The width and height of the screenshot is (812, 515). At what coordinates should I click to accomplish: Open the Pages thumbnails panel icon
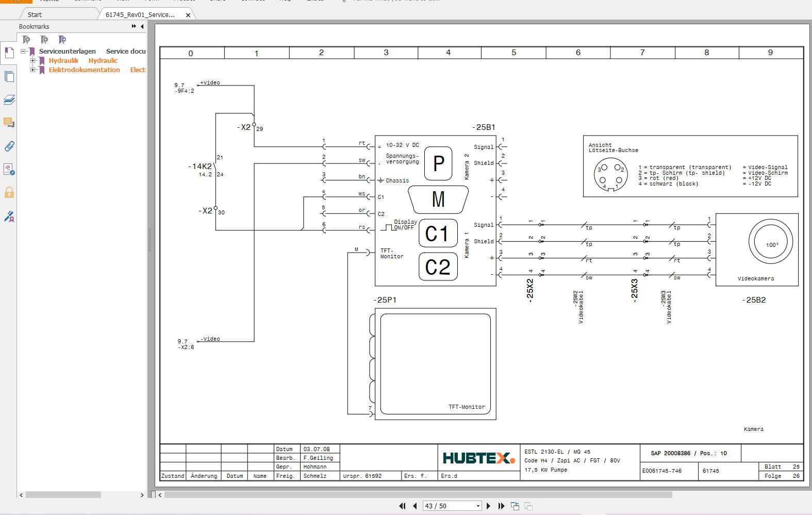coord(9,77)
